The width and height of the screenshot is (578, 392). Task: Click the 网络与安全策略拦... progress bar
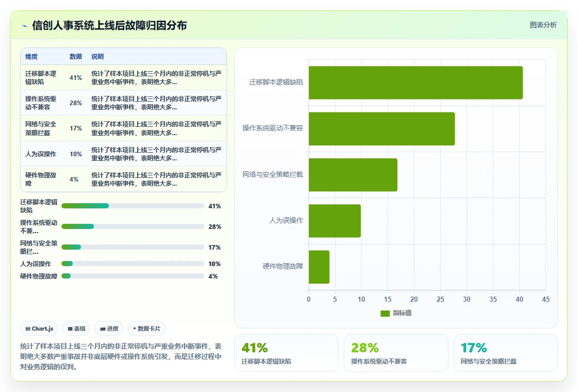coord(133,247)
